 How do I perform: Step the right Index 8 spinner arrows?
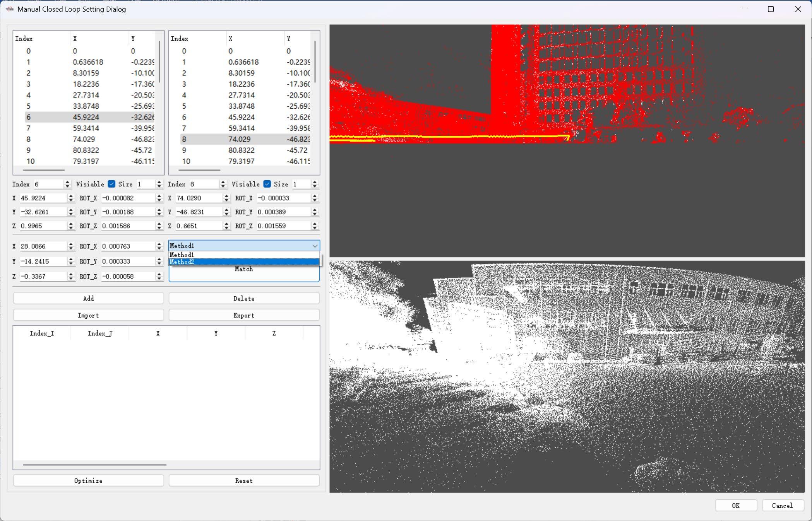(x=223, y=184)
